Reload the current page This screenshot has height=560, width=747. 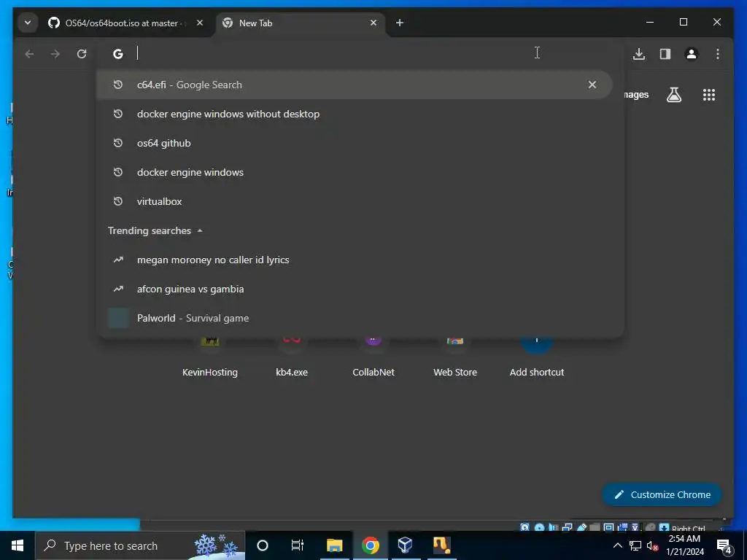[82, 54]
